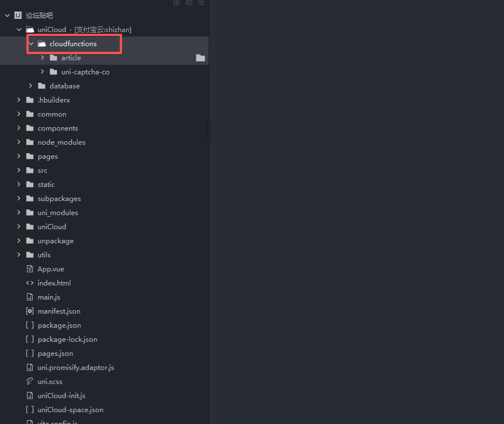This screenshot has height=424, width=504.
Task: Click the HTML brackets icon beside index.html
Action: pyautogui.click(x=30, y=283)
